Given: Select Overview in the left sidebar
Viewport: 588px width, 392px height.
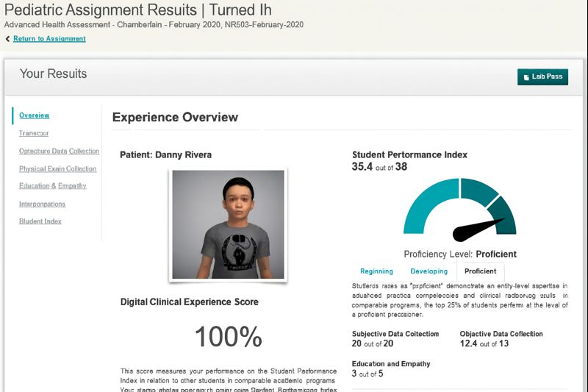Looking at the screenshot, I should [x=35, y=115].
